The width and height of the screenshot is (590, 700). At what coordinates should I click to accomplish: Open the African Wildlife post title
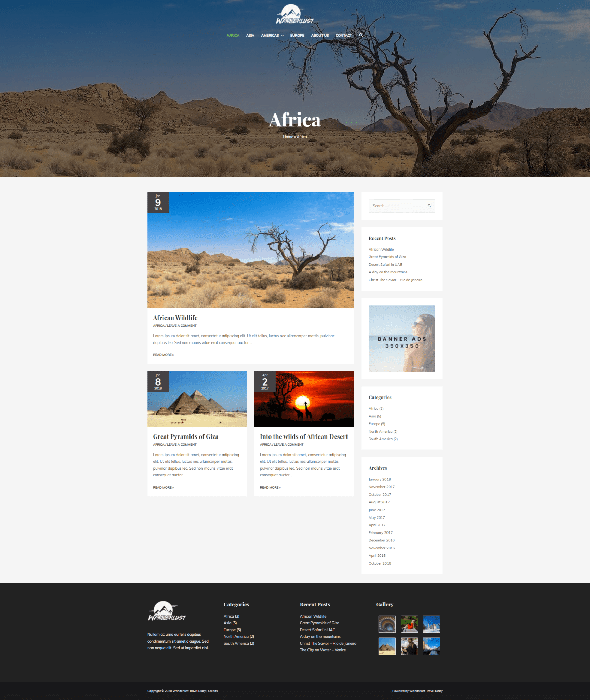175,318
